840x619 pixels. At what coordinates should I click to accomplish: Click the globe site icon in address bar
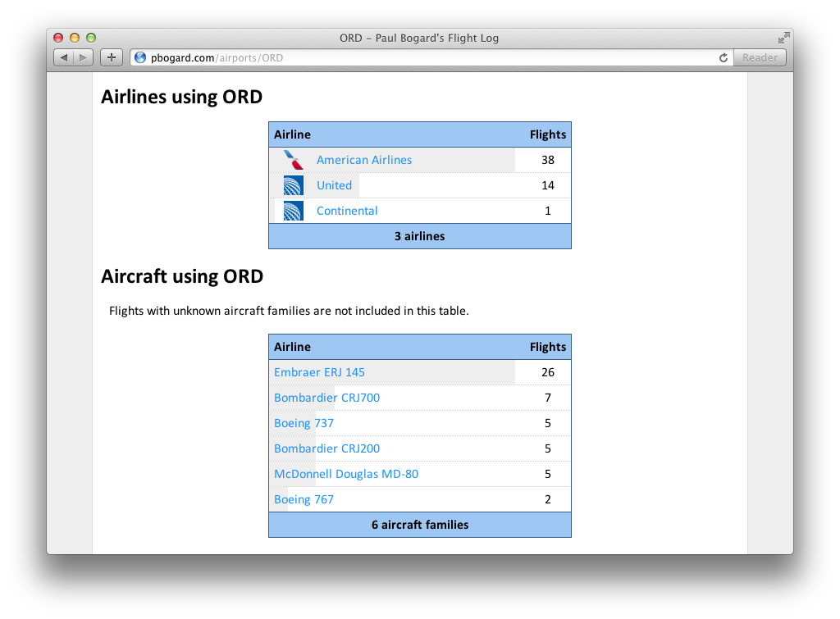click(140, 57)
